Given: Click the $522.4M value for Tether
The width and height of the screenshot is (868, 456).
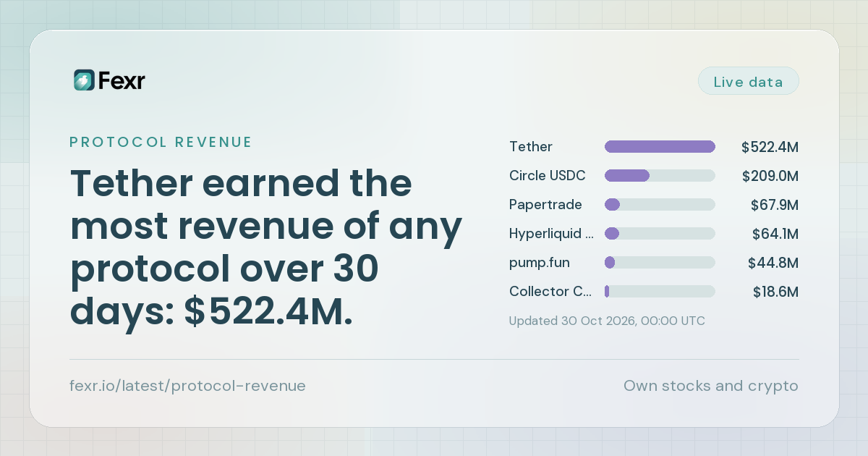Looking at the screenshot, I should click(770, 147).
